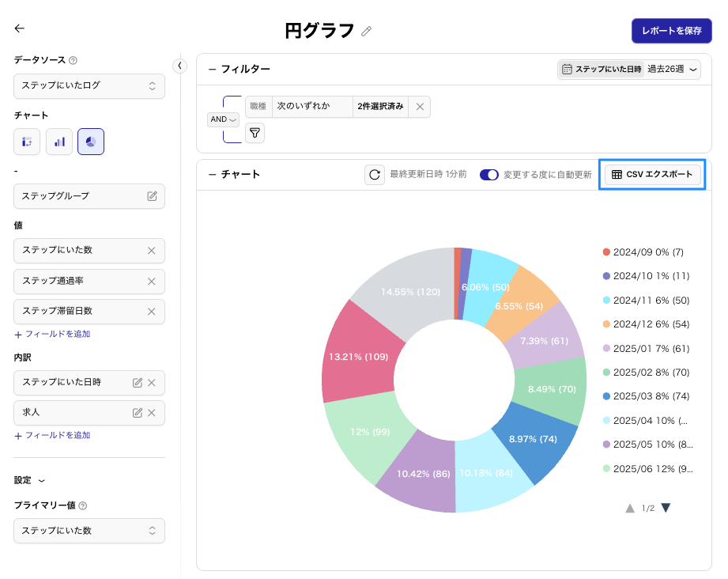This screenshot has width=728, height=579.
Task: Remove the 職種 filter condition
Action: [420, 107]
